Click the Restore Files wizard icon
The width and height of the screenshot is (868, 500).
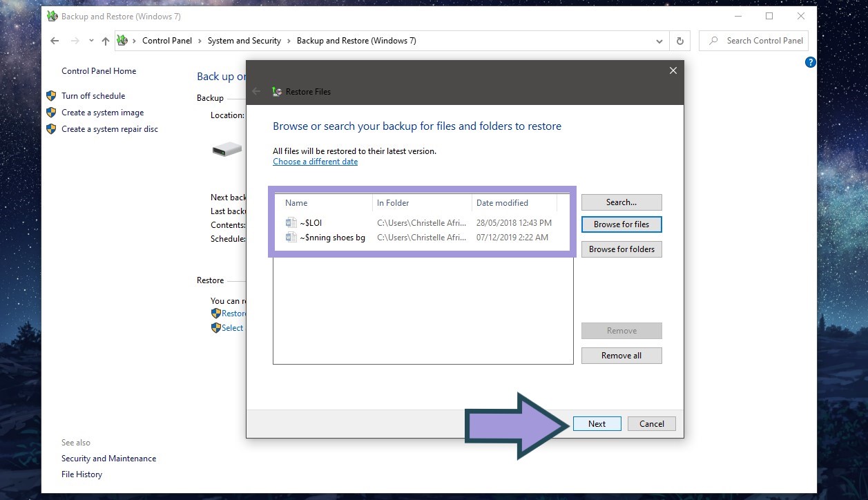277,91
